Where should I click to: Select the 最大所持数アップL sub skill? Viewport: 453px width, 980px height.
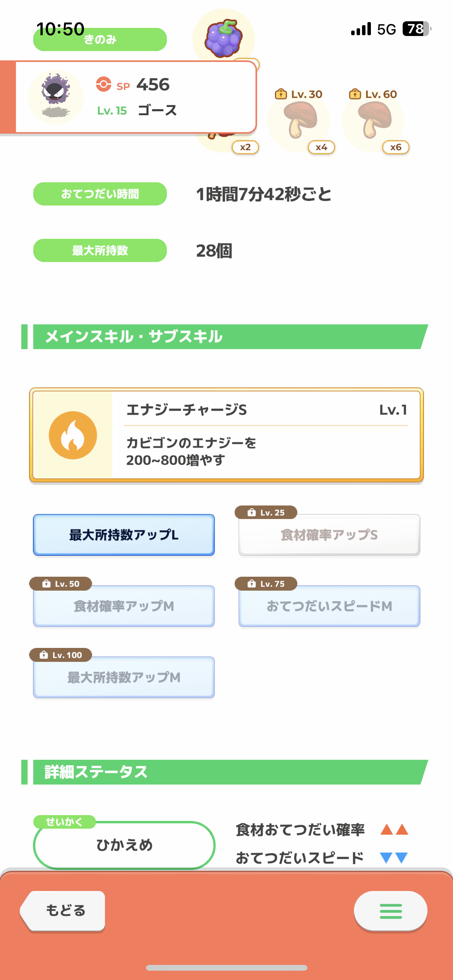124,535
